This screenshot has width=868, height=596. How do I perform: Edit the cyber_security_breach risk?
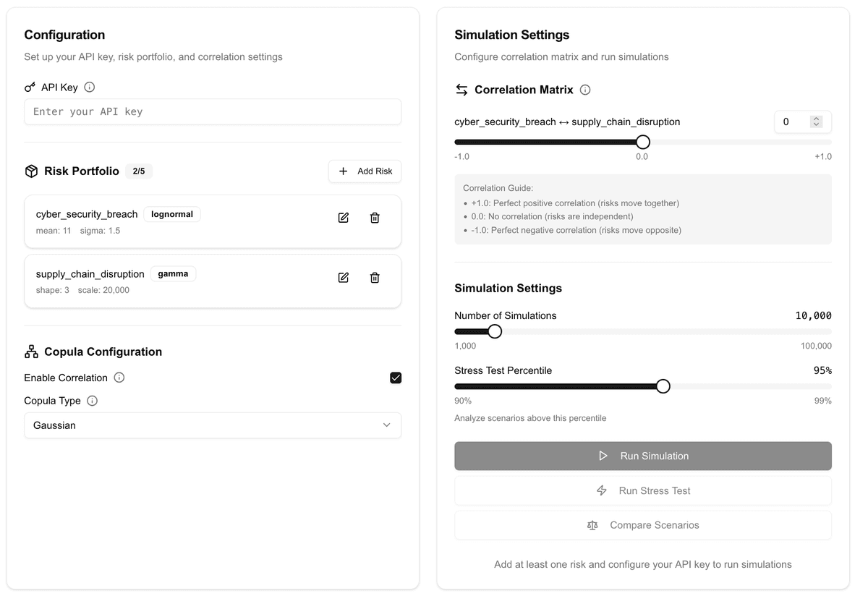(344, 218)
